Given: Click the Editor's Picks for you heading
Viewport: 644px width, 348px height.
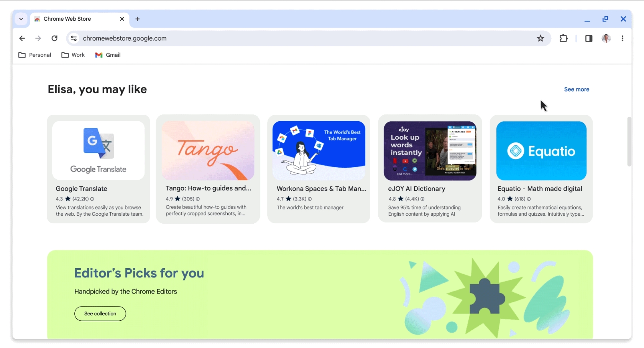Looking at the screenshot, I should [x=139, y=273].
